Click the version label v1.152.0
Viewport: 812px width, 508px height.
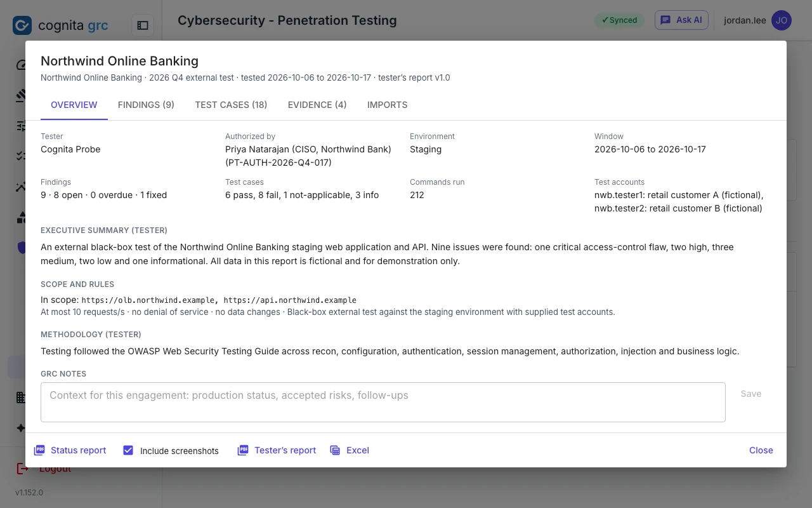tap(29, 492)
